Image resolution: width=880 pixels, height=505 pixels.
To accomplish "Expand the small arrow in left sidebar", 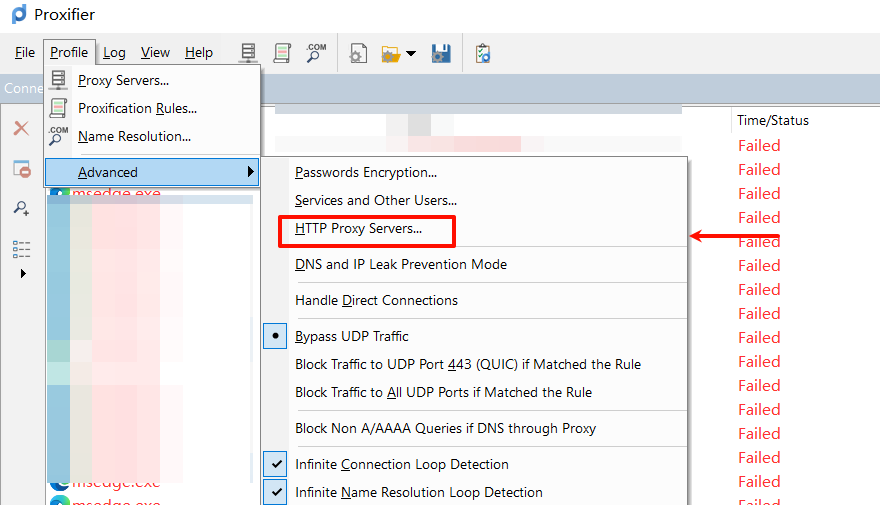I will click(x=23, y=273).
